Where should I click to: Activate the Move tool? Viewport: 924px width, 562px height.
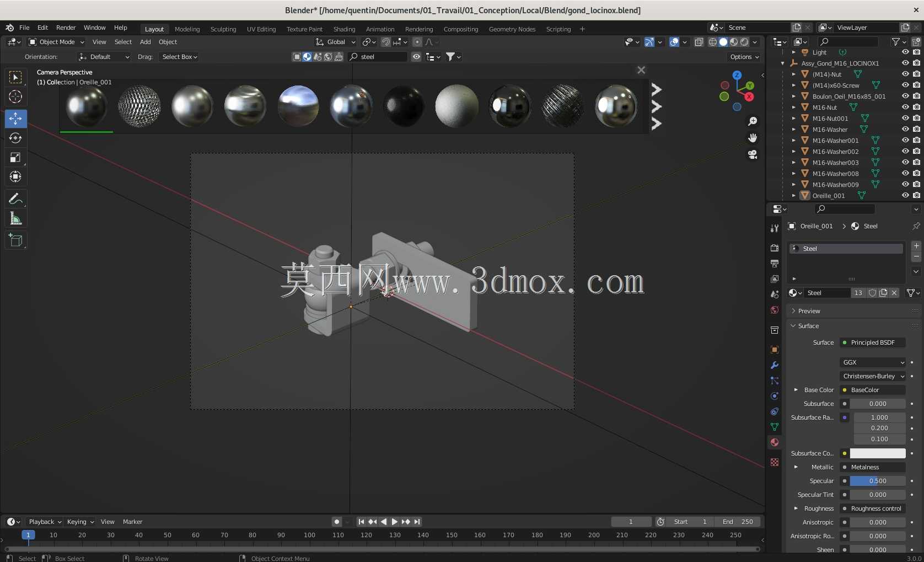pos(15,118)
